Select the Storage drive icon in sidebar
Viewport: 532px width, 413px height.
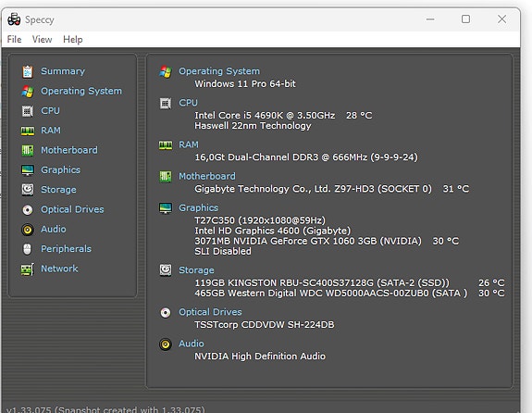(28, 190)
